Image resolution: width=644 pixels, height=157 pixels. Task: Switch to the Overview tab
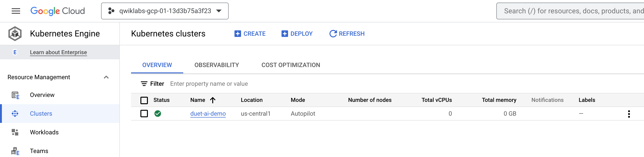click(157, 65)
